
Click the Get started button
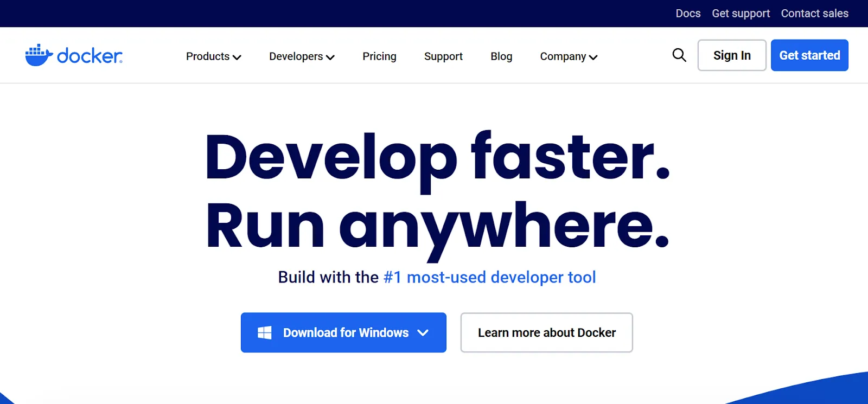tap(809, 55)
